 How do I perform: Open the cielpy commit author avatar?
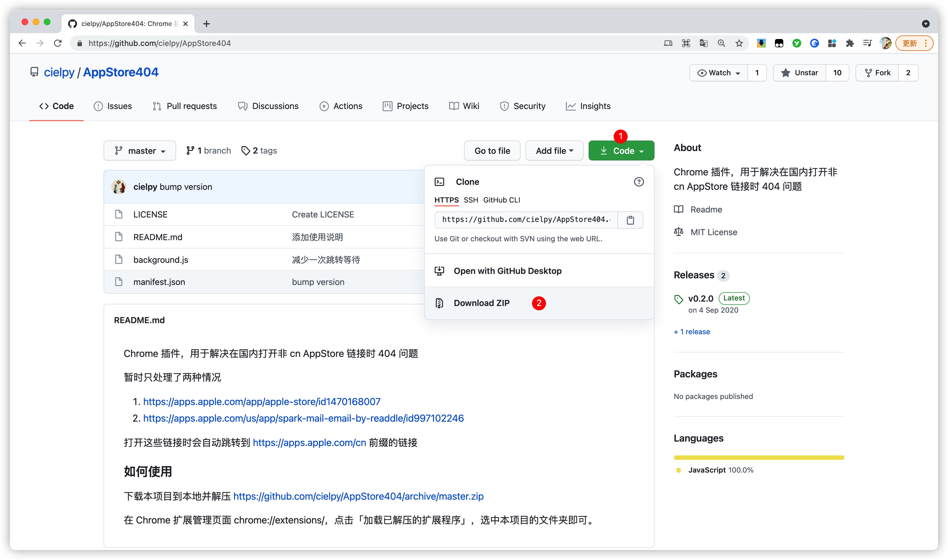click(x=119, y=187)
